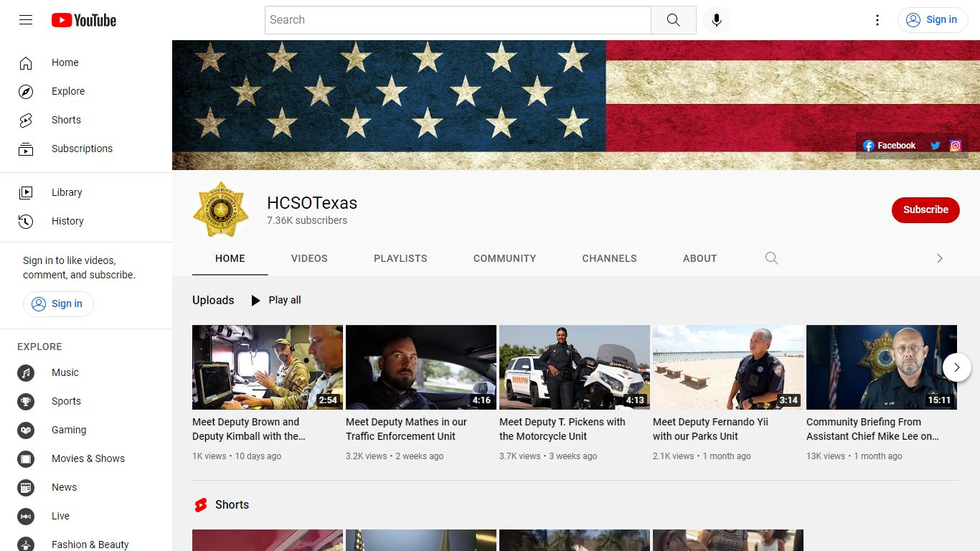Click title 'Meet Deputy T. Pickens with the Motorcycle Unit'
Screen dimensions: 980x551
[x=562, y=429]
